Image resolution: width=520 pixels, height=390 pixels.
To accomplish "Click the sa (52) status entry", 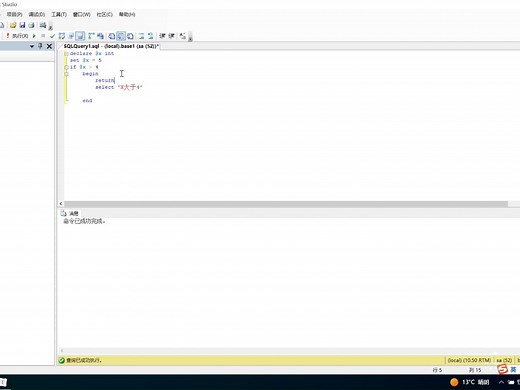I will click(504, 360).
